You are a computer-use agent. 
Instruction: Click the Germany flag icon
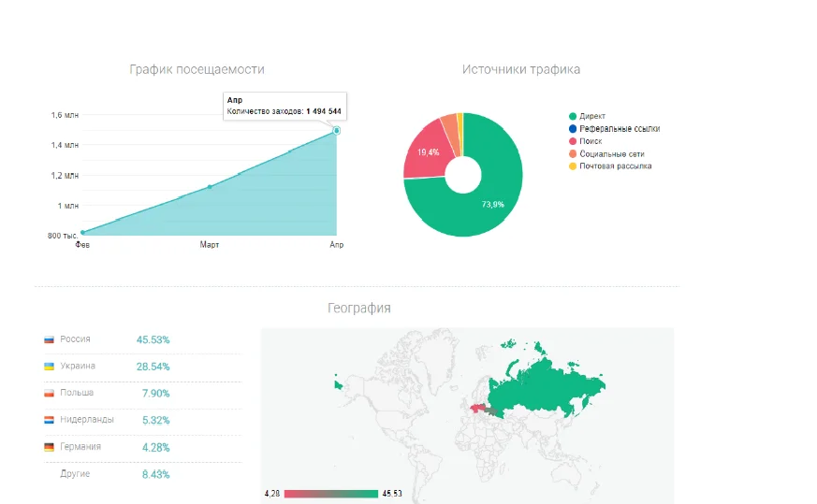point(49,448)
